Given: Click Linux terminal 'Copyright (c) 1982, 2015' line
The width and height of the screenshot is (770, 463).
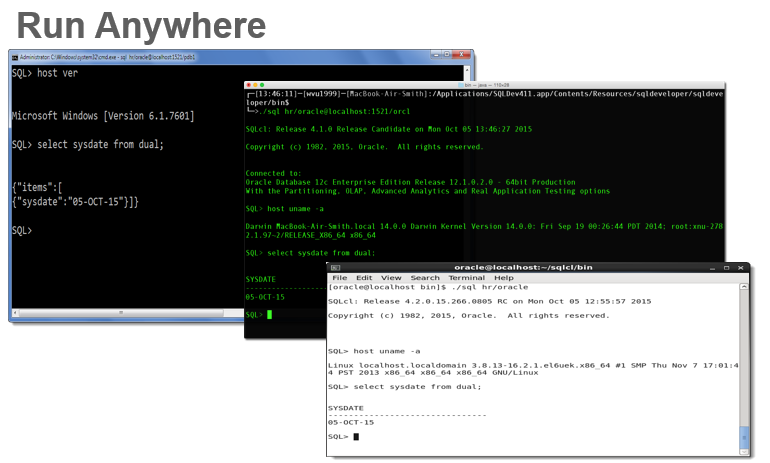Looking at the screenshot, I should 469,316.
